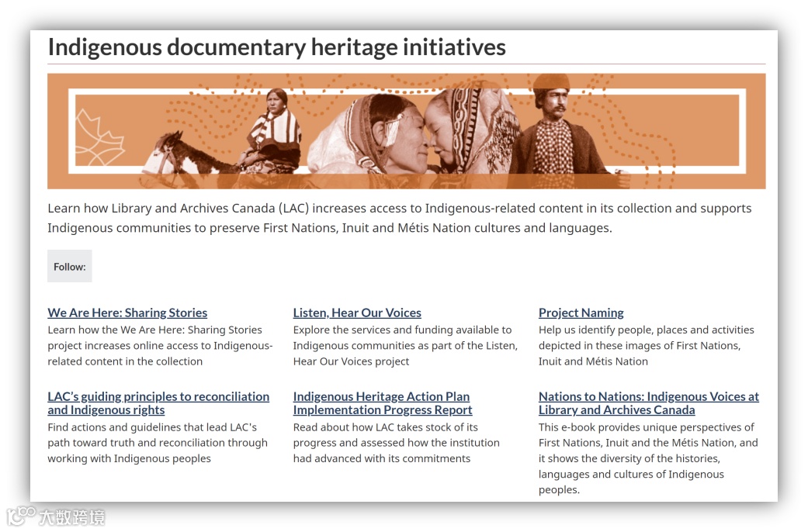Viewport: 808px width, 532px height.
Task: Click the woman on horseback in banner
Action: (x=272, y=131)
